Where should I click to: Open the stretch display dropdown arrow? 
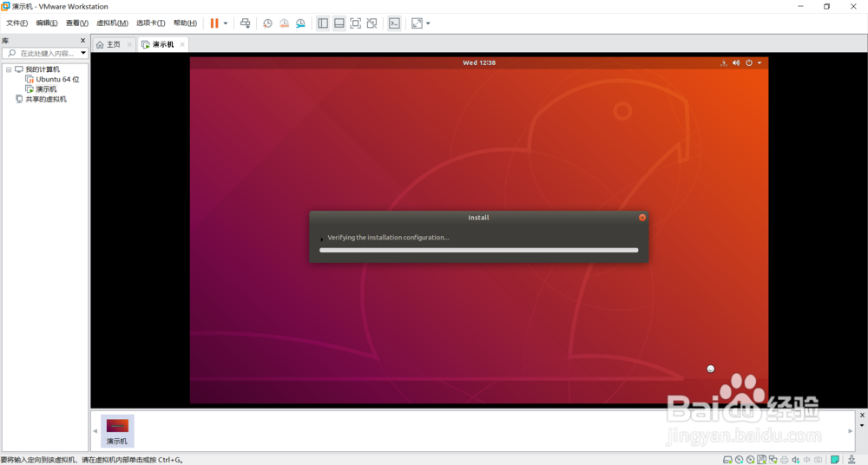[428, 23]
